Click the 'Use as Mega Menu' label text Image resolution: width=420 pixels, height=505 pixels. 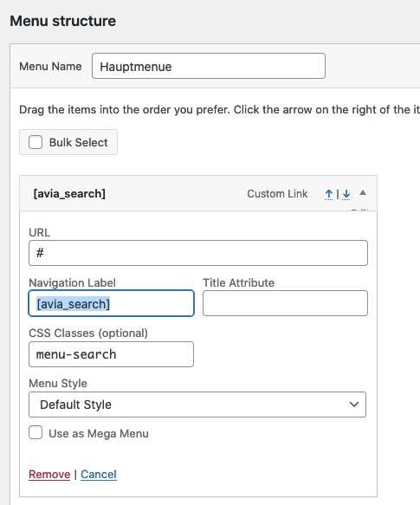tap(99, 433)
